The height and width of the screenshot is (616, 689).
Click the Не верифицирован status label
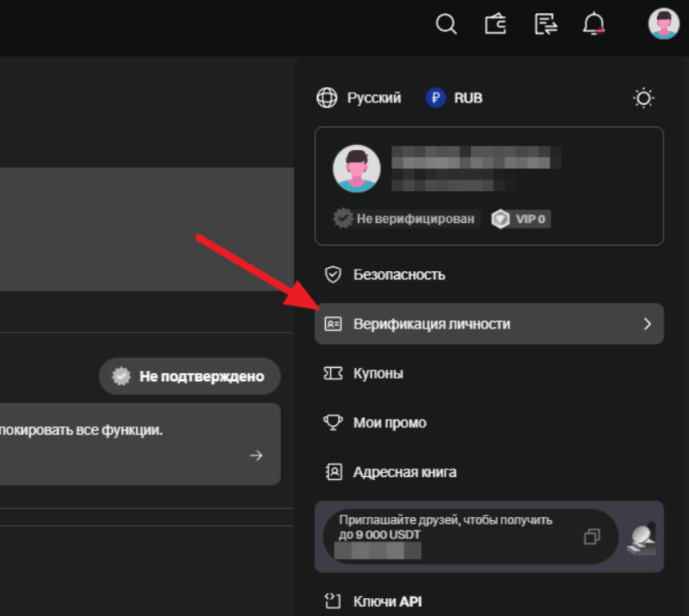[x=405, y=219]
